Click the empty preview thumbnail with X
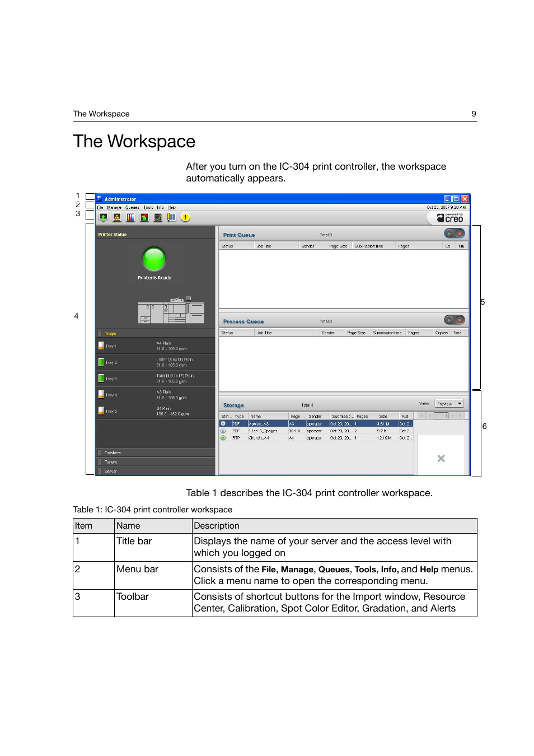This screenshot has height=756, width=534. pyautogui.click(x=441, y=455)
